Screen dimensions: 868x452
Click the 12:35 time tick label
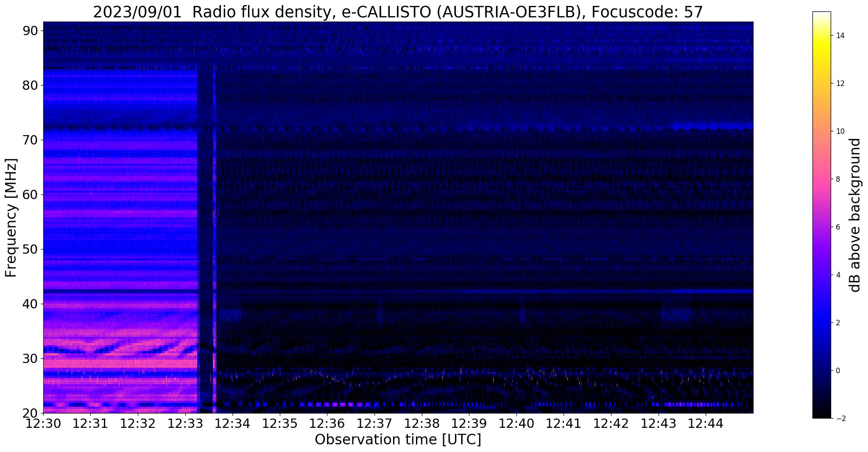(x=280, y=423)
